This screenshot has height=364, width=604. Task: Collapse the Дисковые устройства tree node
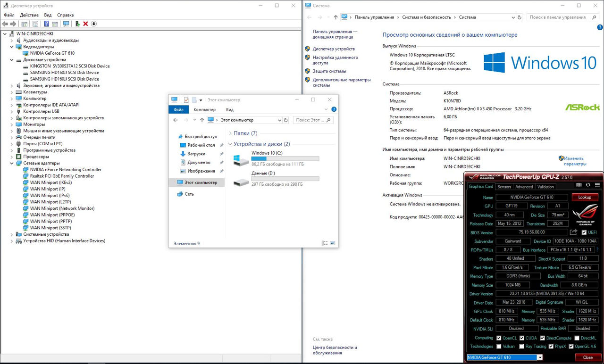point(12,60)
